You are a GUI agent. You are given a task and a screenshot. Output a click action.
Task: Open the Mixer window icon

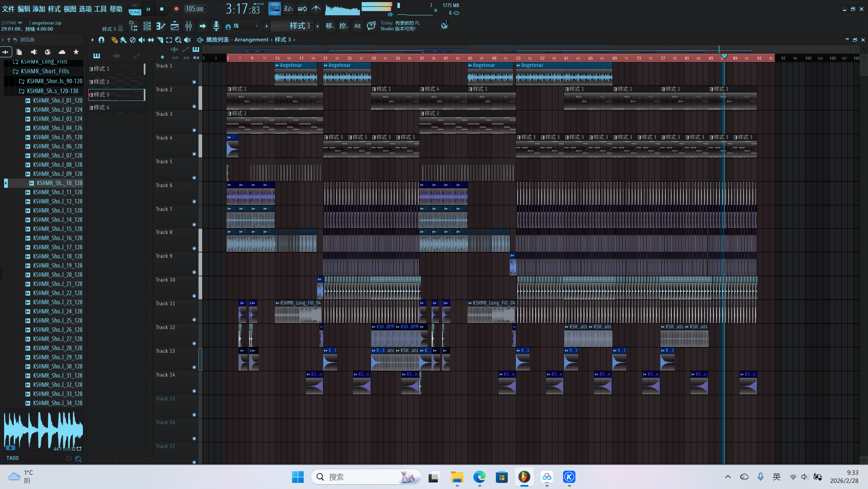point(188,26)
